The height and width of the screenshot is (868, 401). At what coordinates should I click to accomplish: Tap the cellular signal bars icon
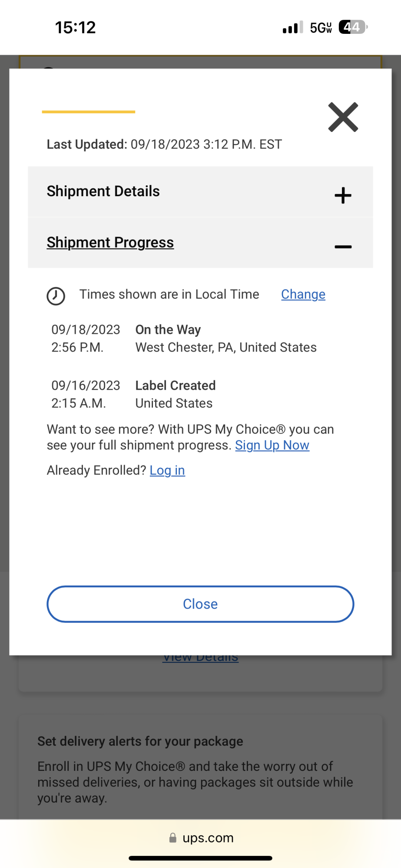coord(292,27)
